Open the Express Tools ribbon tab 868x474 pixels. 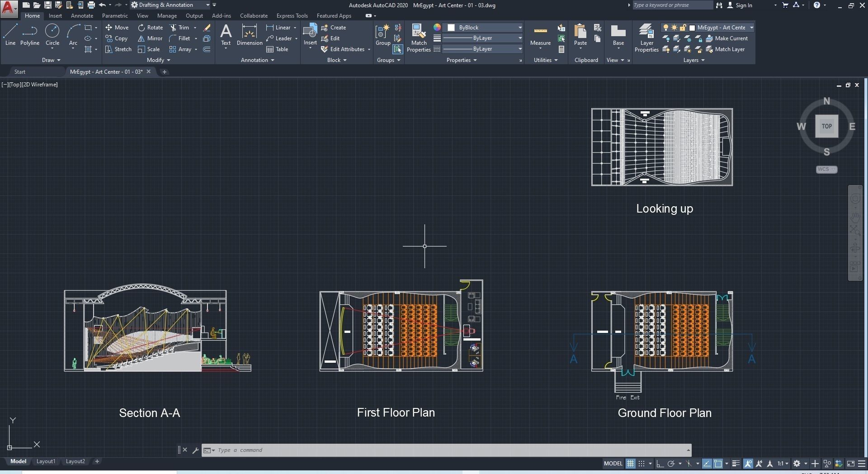pyautogui.click(x=292, y=16)
